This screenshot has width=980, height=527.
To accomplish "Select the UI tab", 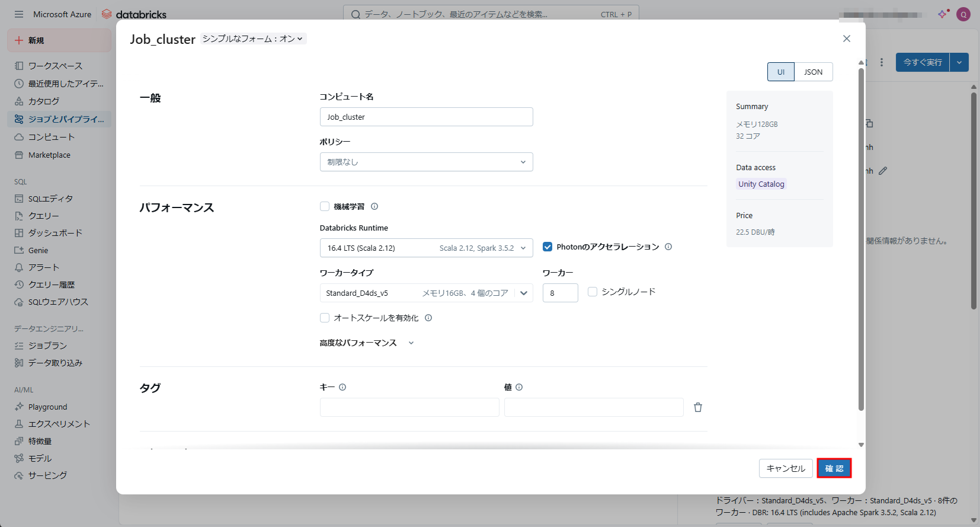I will (x=781, y=72).
